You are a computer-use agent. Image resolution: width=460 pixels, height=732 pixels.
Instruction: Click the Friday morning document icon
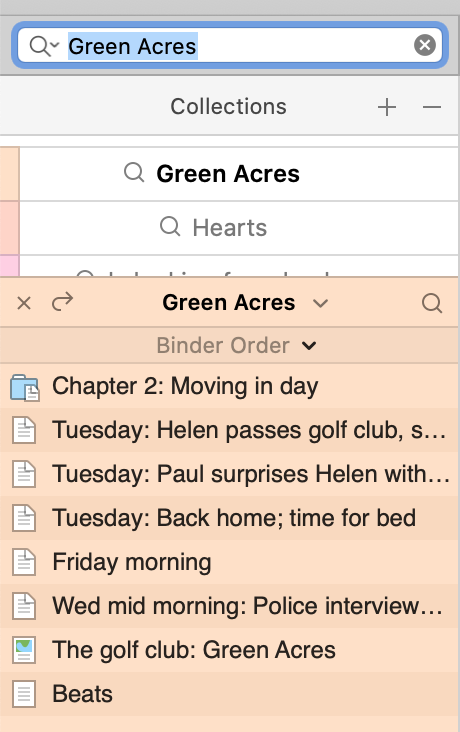pos(24,562)
